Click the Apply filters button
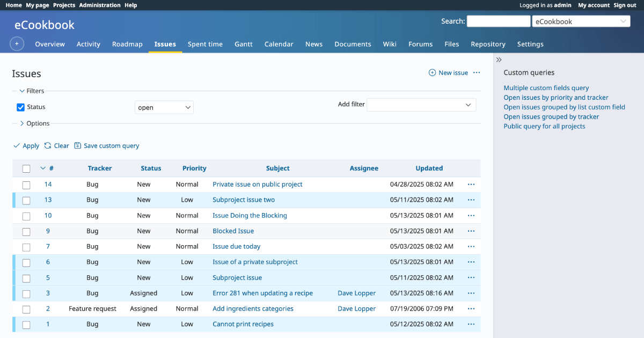Viewport: 644px width, 338px height. click(x=26, y=146)
